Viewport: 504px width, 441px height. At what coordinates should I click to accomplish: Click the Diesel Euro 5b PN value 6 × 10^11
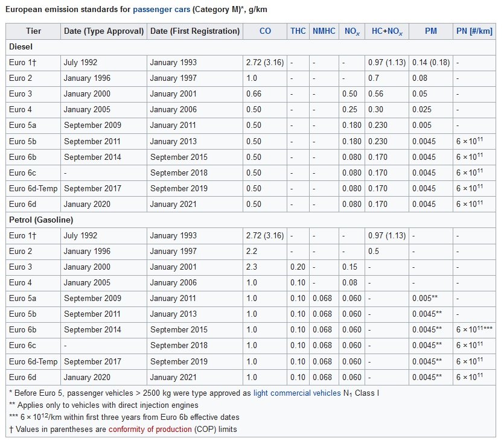pos(470,141)
